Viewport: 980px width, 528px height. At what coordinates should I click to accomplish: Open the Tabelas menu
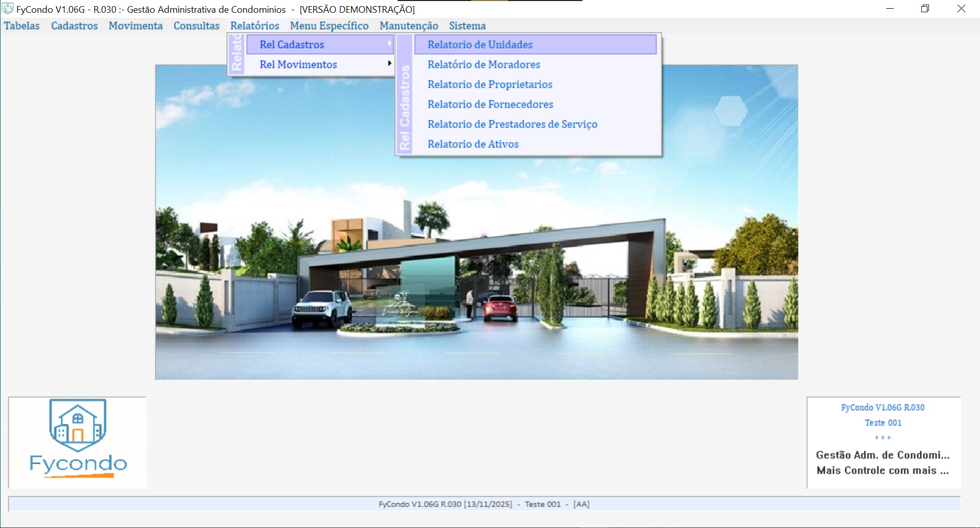21,26
